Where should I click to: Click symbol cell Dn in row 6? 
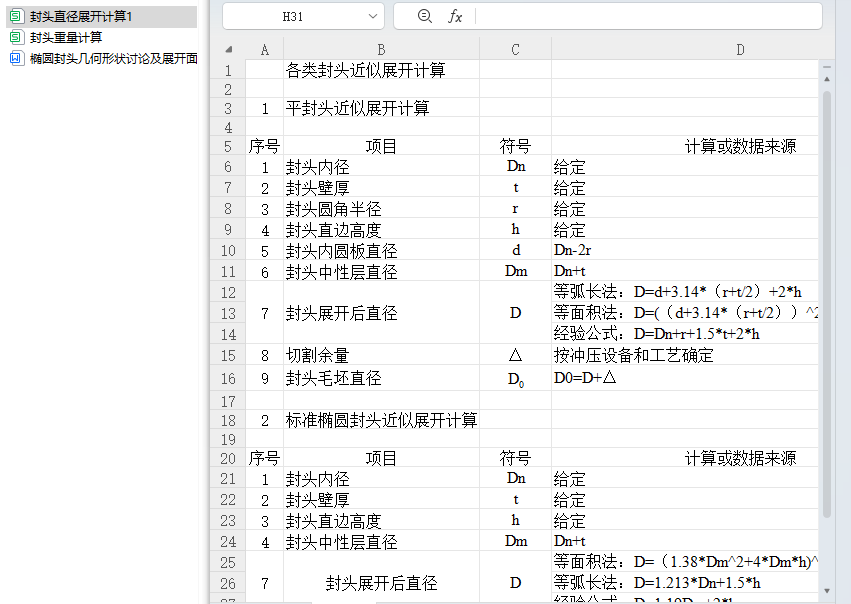click(516, 167)
